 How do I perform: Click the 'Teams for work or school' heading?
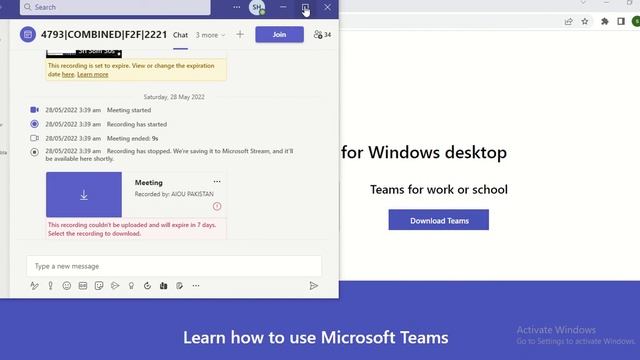click(439, 189)
